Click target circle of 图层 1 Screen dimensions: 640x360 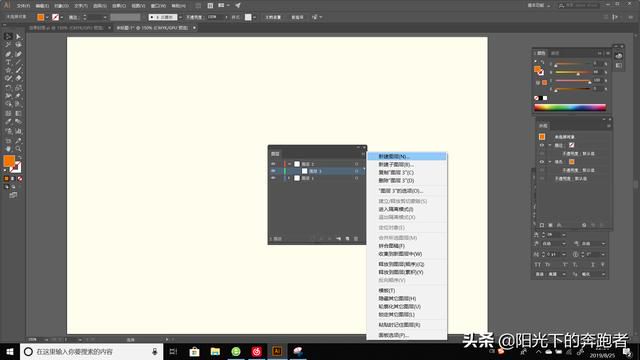[x=356, y=178]
